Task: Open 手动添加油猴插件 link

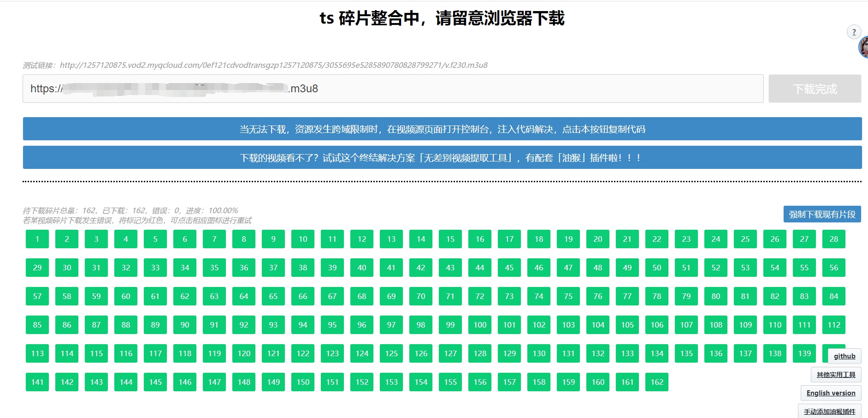Action: [x=830, y=411]
